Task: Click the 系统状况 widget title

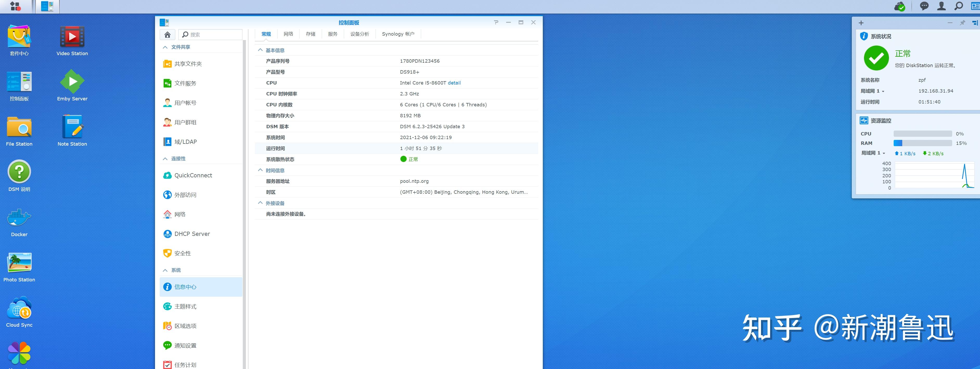Action: (881, 36)
